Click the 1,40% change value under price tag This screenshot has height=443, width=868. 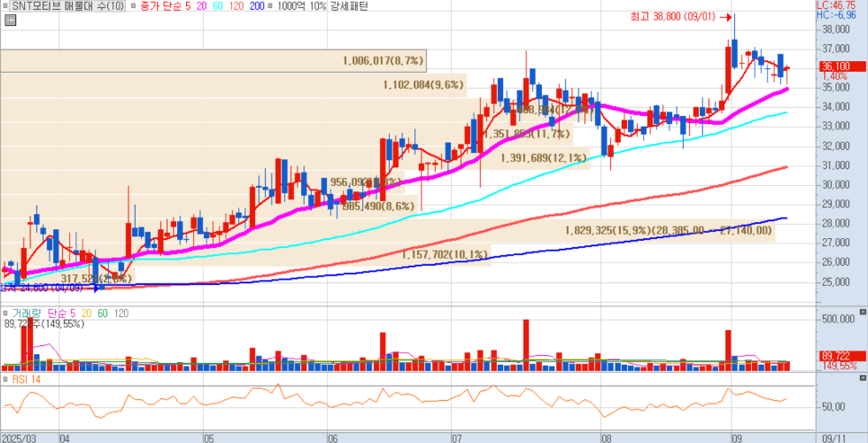(834, 75)
